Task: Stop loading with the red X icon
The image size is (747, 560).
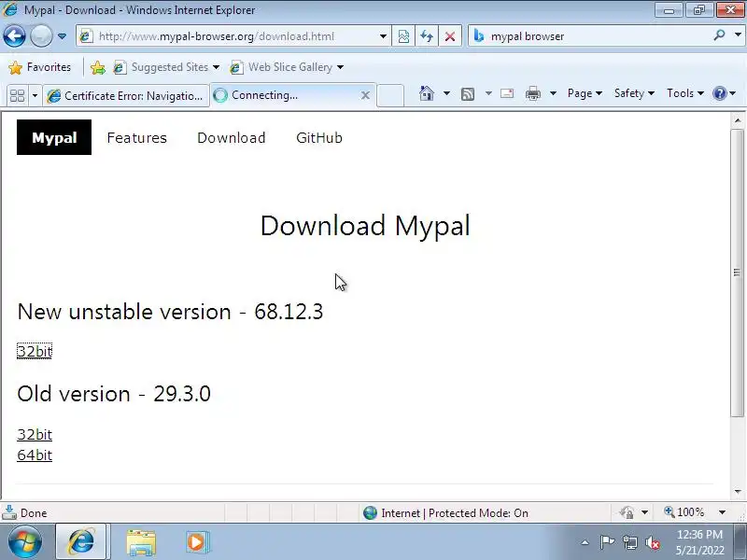Action: 450,36
